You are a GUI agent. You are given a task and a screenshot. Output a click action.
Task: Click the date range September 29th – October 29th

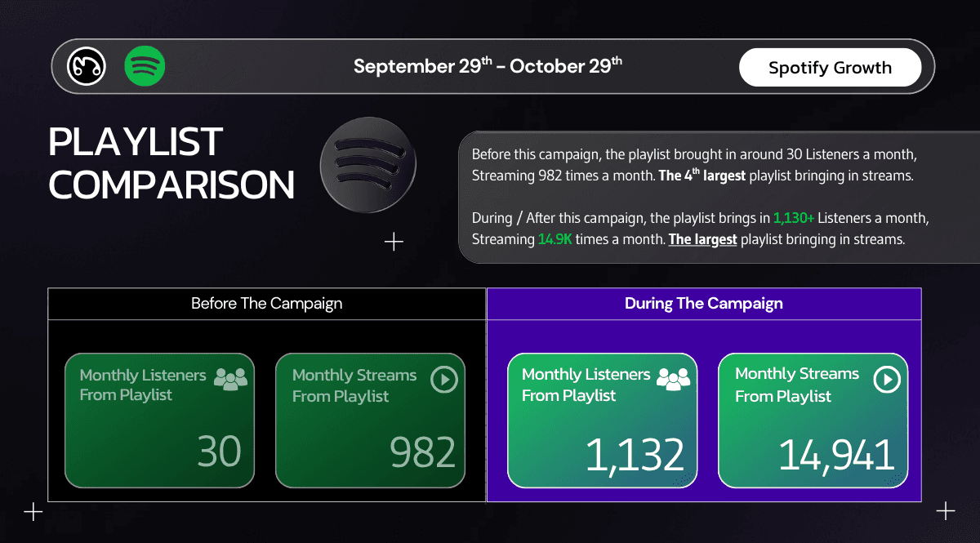tap(488, 66)
